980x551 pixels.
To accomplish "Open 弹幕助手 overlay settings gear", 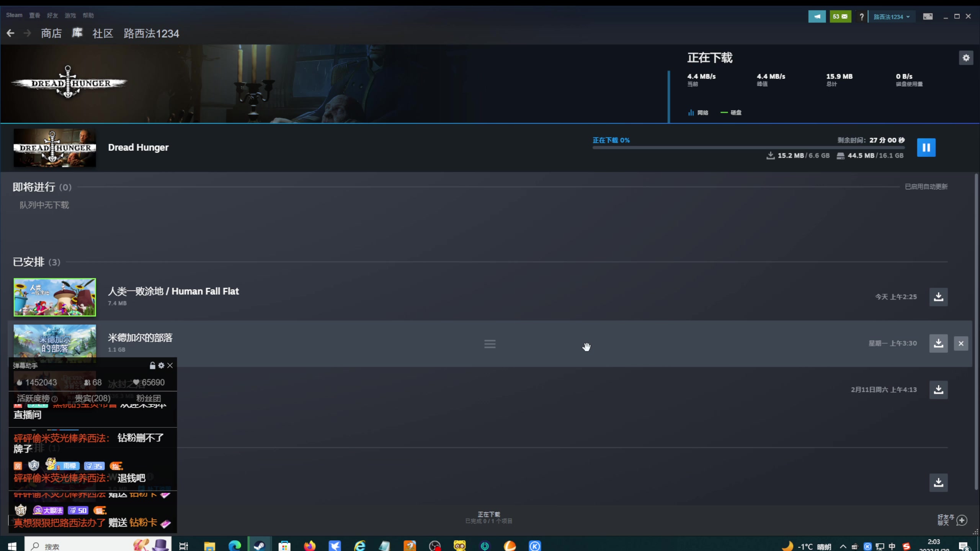I will coord(161,365).
